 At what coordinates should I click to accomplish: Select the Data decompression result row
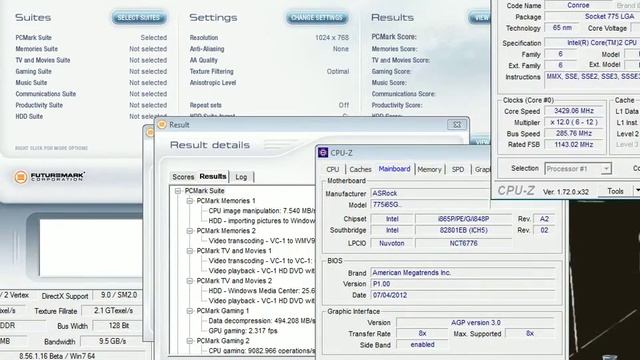coord(262,321)
